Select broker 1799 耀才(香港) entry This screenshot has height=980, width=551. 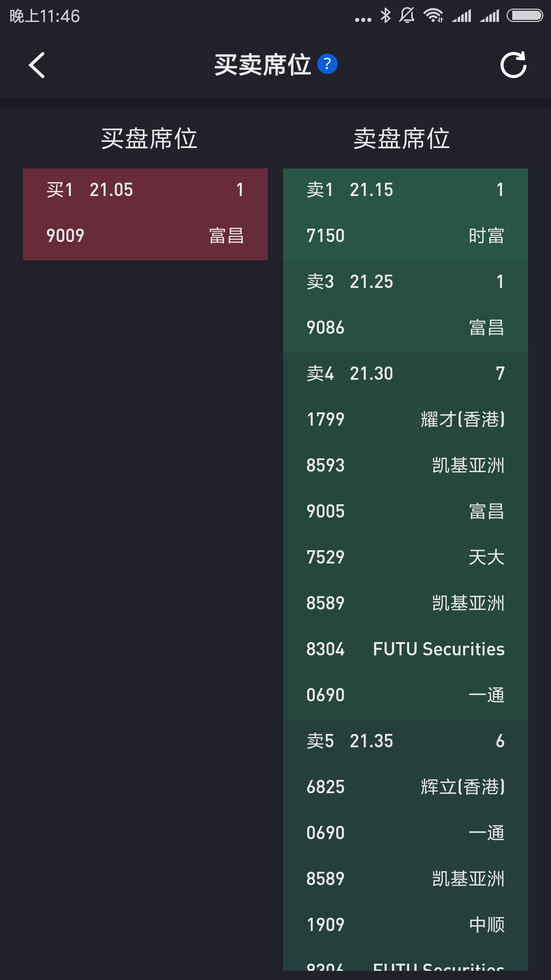tap(406, 420)
